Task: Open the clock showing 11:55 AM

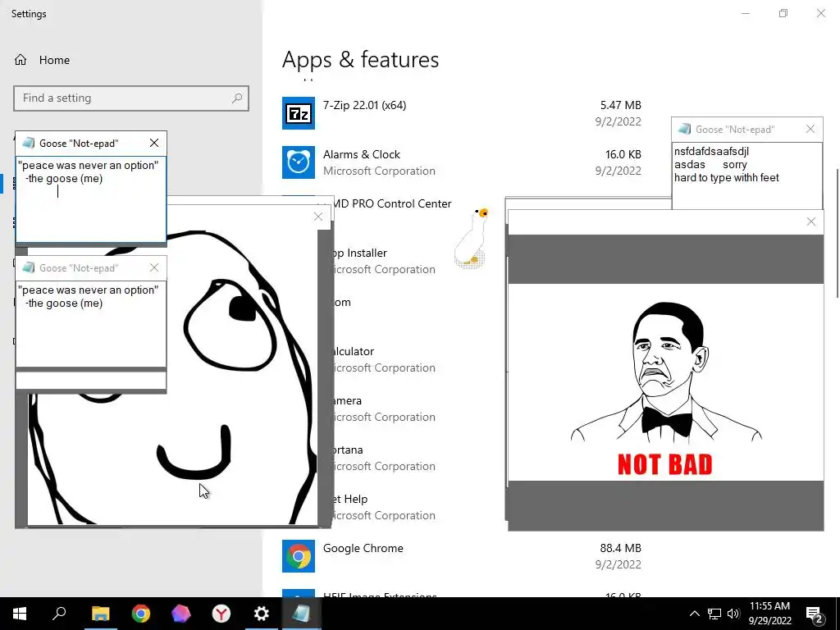Action: pos(769,614)
